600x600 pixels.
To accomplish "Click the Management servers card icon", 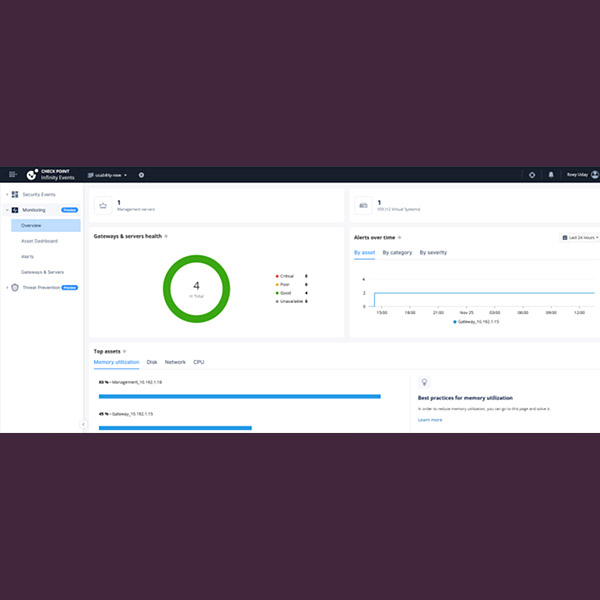I will [103, 205].
